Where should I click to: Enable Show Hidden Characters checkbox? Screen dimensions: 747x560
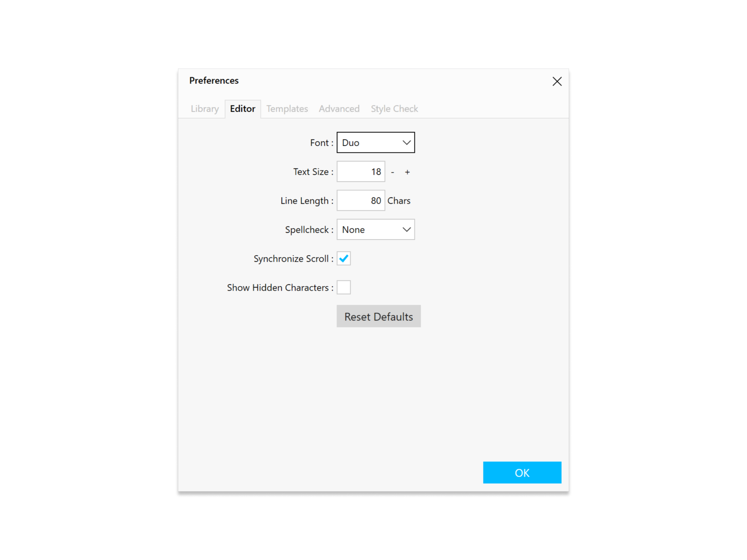344,287
